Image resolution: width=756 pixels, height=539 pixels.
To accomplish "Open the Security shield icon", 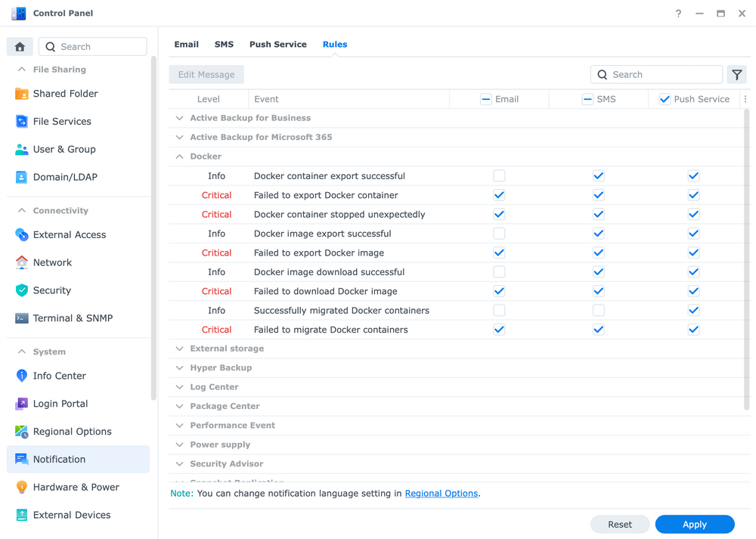I will (x=21, y=290).
